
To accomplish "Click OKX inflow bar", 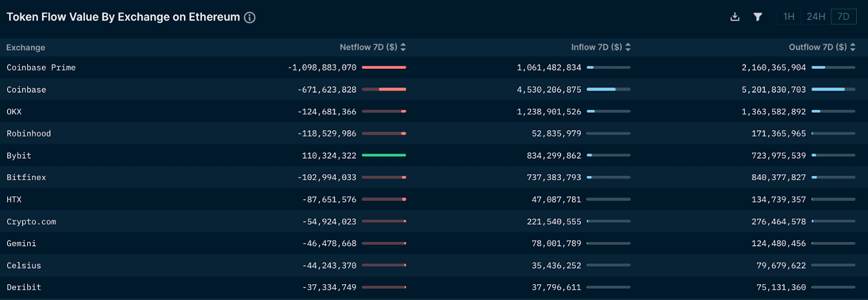I will point(609,111).
